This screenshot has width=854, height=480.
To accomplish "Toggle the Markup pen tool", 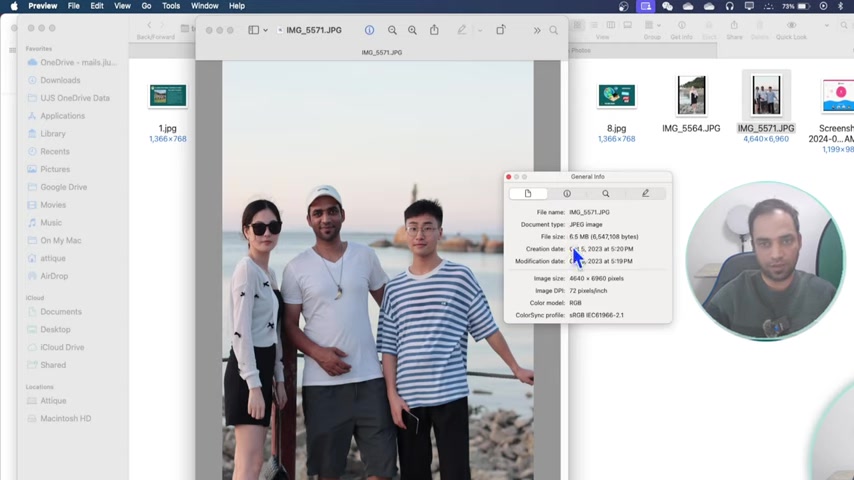I will (x=462, y=30).
